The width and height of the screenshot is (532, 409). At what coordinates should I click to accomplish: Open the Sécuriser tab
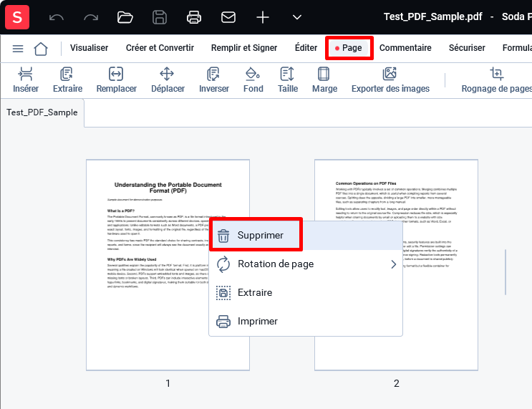[x=467, y=48]
